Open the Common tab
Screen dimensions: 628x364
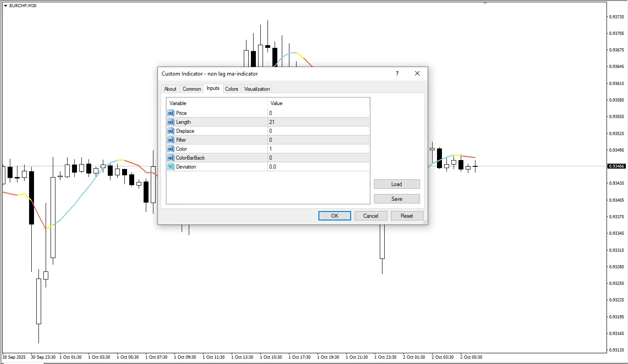(191, 89)
